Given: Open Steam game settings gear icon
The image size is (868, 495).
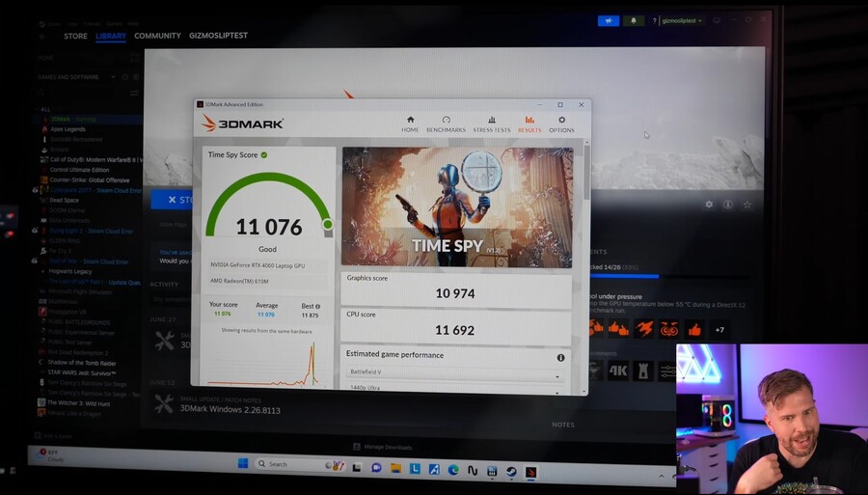Looking at the screenshot, I should 709,205.
